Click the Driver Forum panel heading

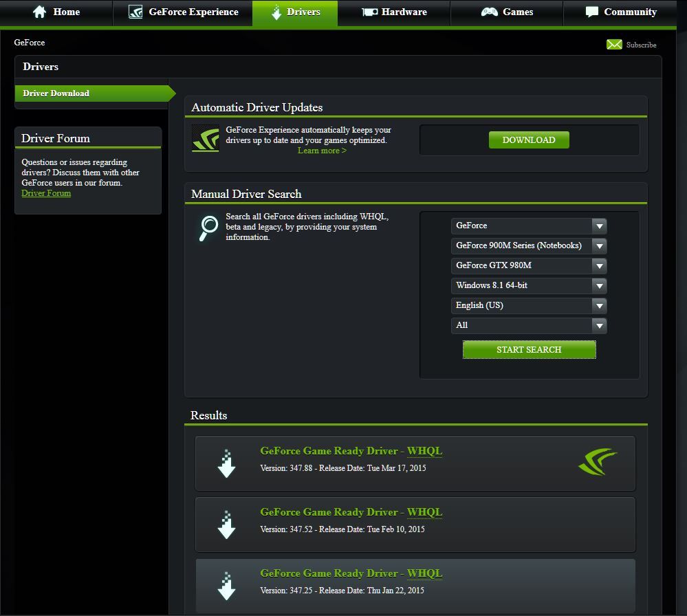tap(56, 138)
